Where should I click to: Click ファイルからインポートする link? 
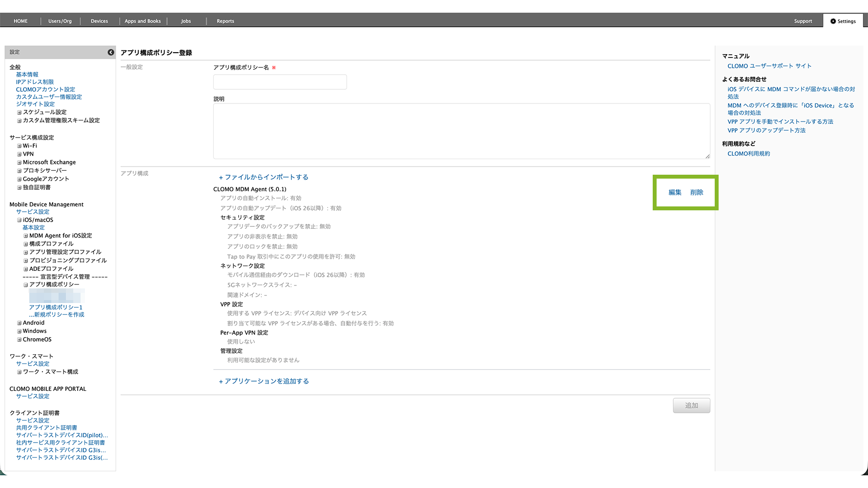click(264, 177)
